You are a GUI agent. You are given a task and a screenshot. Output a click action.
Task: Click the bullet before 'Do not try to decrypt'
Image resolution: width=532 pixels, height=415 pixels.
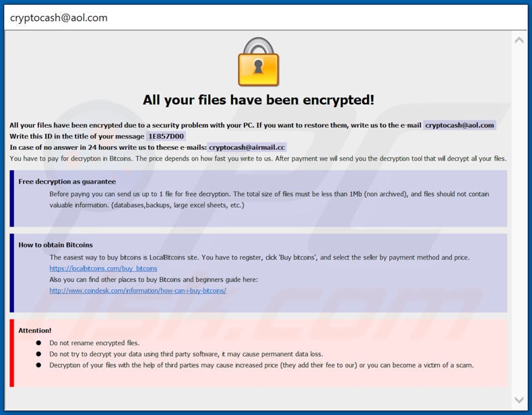38,354
